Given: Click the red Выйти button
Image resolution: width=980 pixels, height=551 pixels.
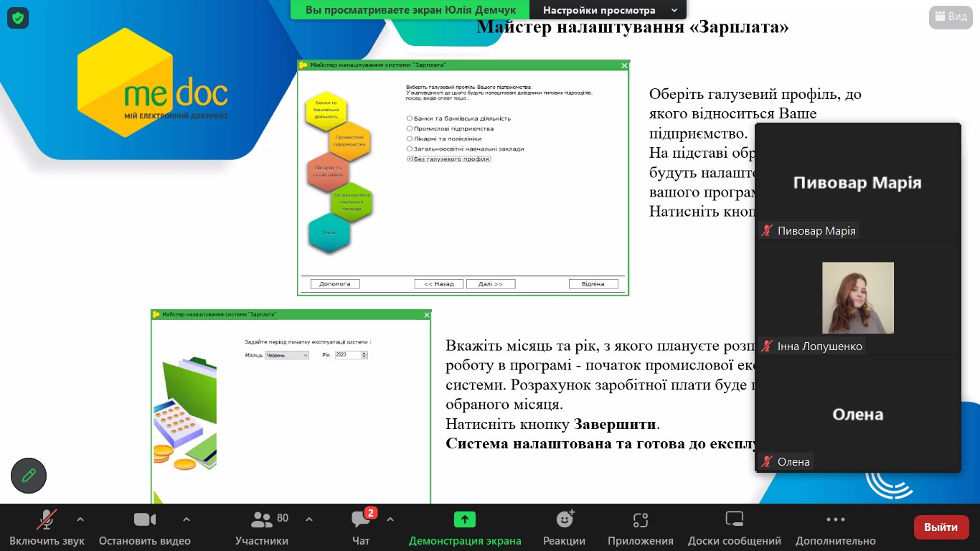Looking at the screenshot, I should (941, 527).
